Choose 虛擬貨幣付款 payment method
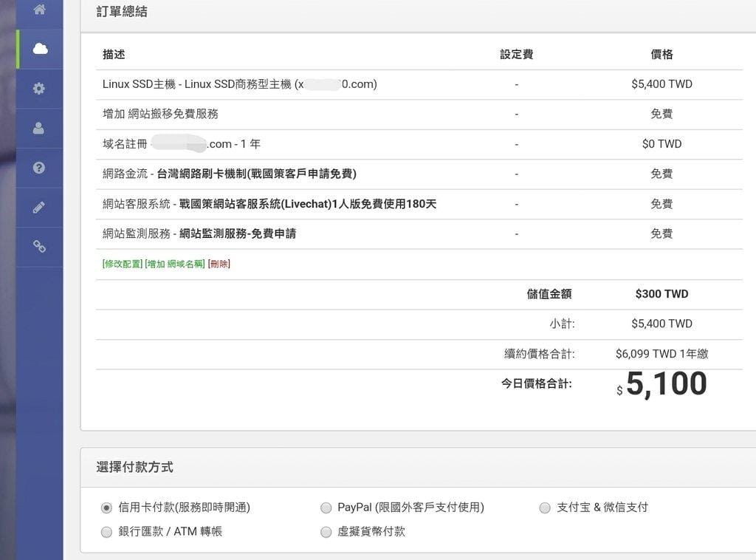Viewport: 756px width, 560px height. tap(326, 531)
